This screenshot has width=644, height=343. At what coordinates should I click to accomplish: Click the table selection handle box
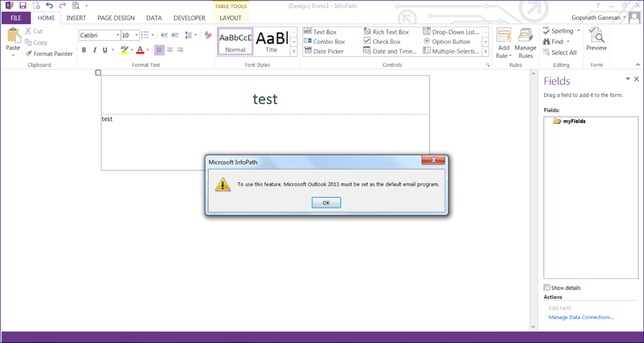click(x=97, y=73)
